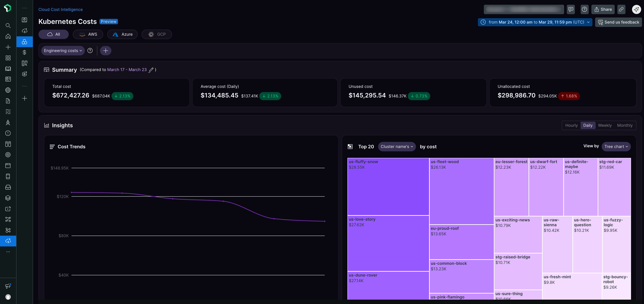644x304 pixels.
Task: Open the globe icon in the sidebar
Action: click(x=8, y=90)
